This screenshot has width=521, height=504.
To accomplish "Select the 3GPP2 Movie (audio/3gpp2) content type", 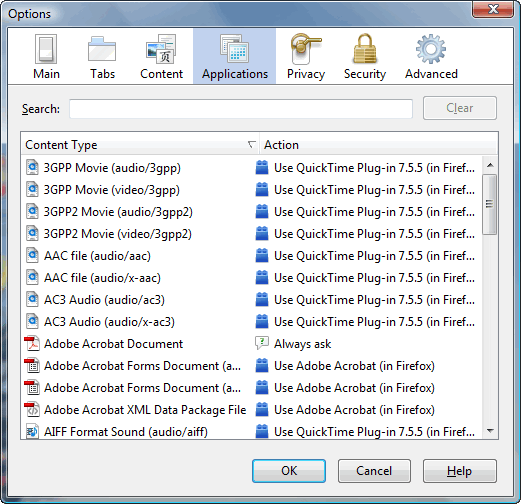I will [118, 212].
